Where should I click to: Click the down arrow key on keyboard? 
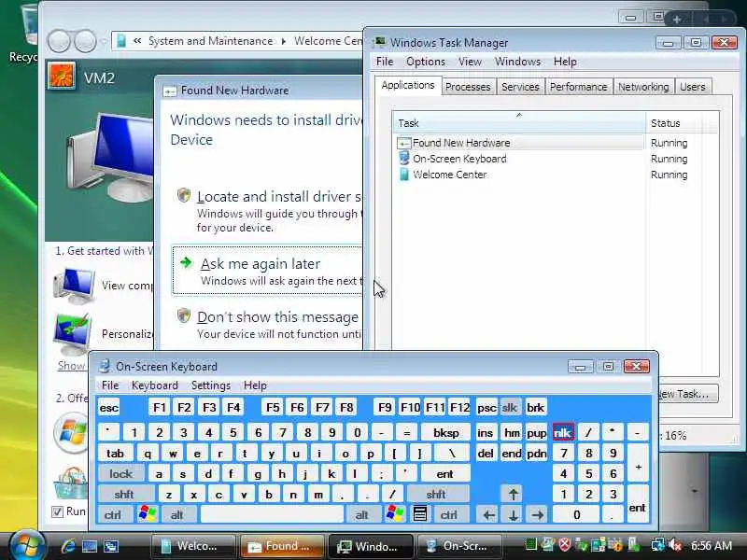(x=513, y=514)
